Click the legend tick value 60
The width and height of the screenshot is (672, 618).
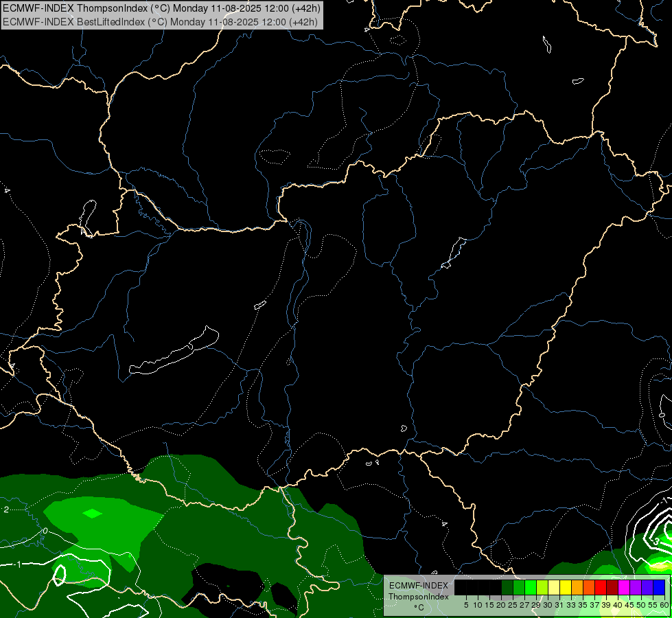[664, 605]
